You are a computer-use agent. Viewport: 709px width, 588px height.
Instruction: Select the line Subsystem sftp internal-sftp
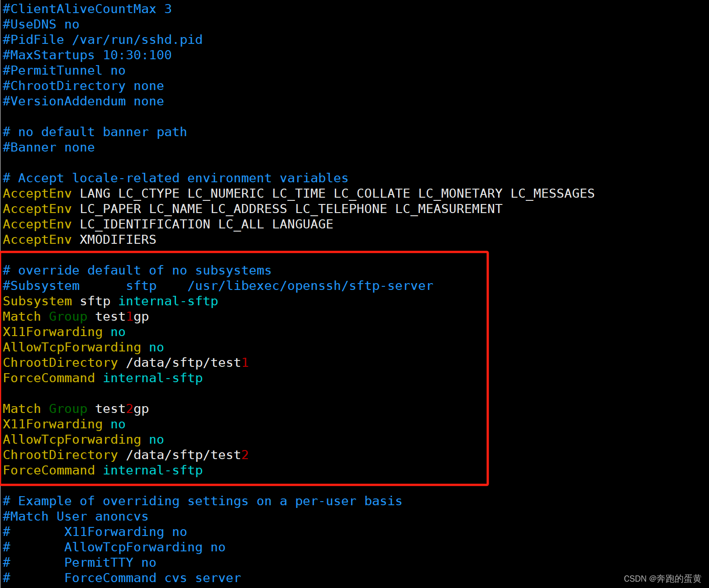coord(110,301)
